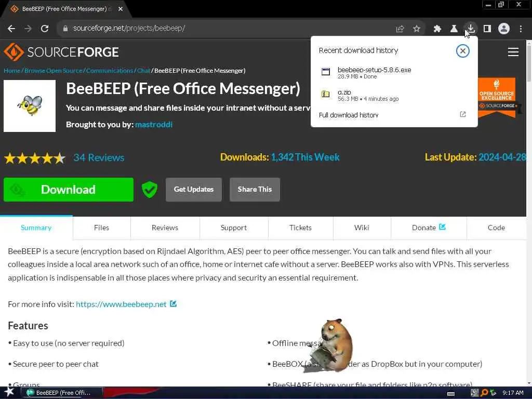Go forward with the browser forward arrow

pyautogui.click(x=28, y=29)
